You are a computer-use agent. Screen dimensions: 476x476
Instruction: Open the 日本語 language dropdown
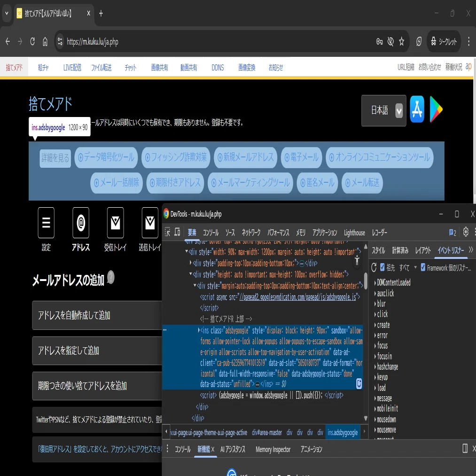pyautogui.click(x=384, y=110)
